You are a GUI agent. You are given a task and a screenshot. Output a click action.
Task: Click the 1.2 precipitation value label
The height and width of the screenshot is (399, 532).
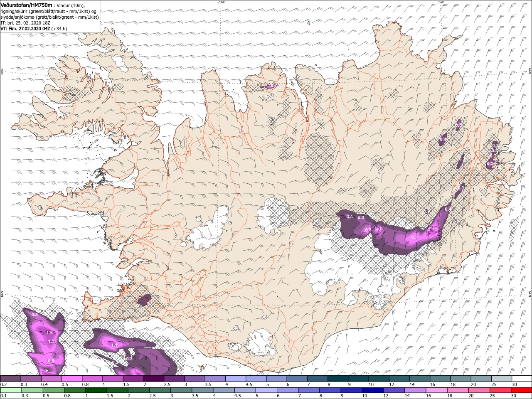52,342
